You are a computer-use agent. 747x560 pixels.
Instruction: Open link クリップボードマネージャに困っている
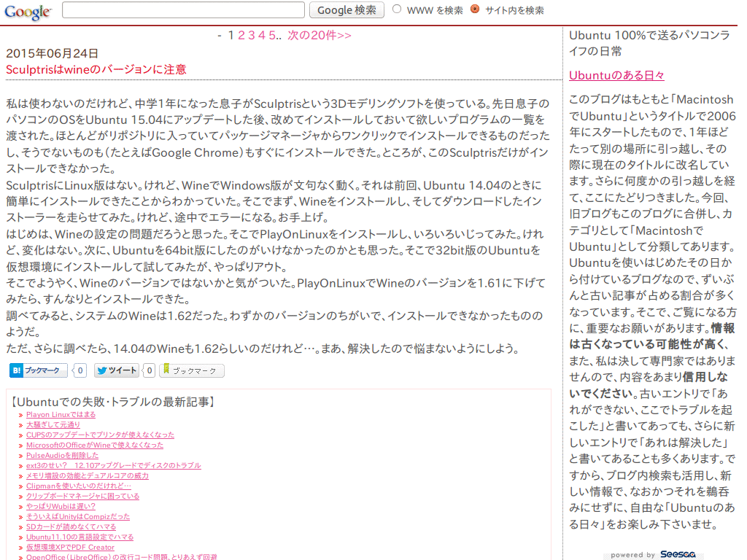click(83, 496)
